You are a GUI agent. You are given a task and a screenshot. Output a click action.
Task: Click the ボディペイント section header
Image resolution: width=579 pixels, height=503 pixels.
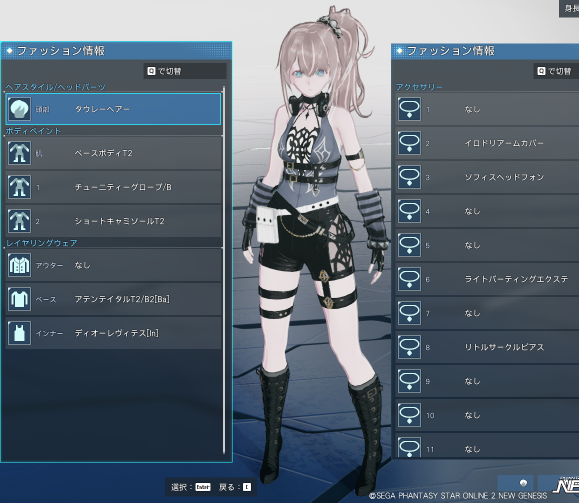[x=33, y=131]
